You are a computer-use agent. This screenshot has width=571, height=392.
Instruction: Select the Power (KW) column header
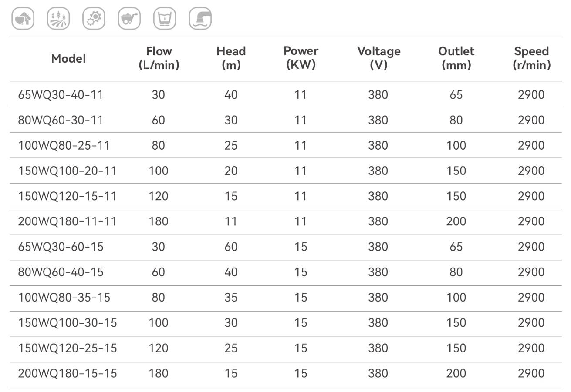click(301, 58)
